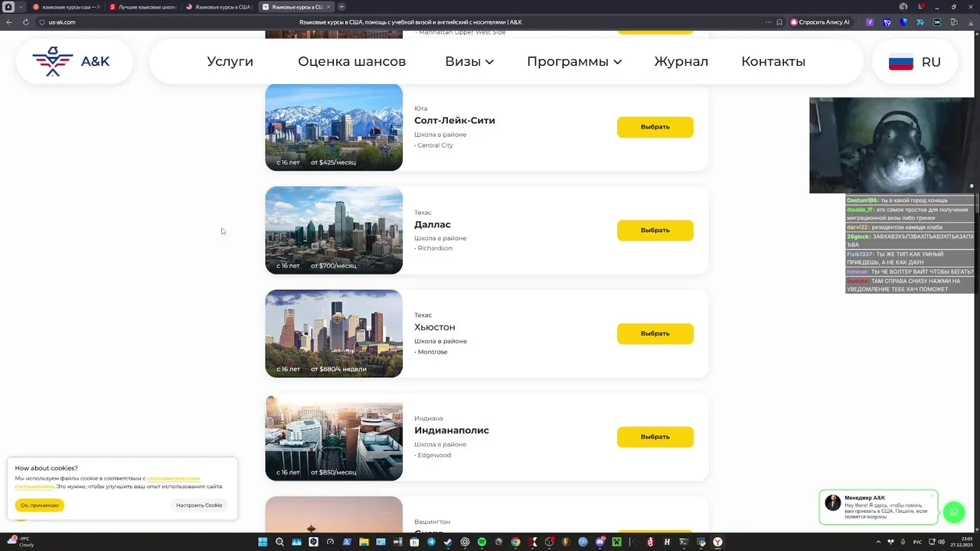
Task: Click the Russian flag language icon
Action: pos(900,62)
